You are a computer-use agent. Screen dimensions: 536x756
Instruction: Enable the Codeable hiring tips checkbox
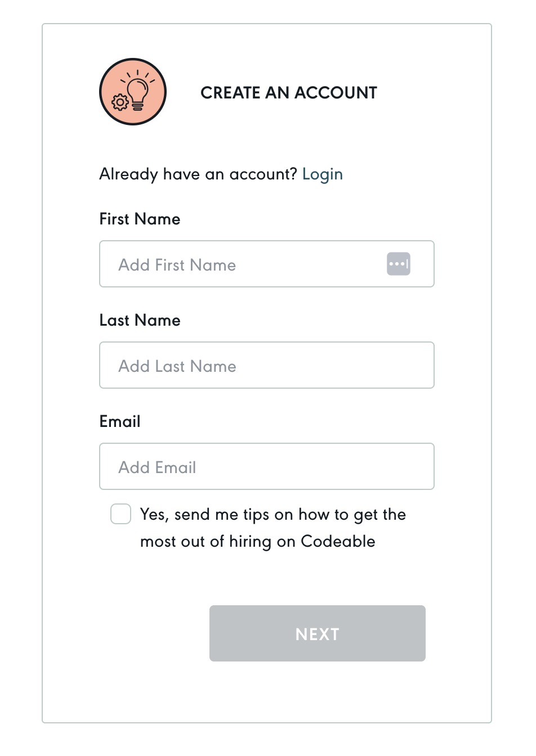(x=121, y=514)
